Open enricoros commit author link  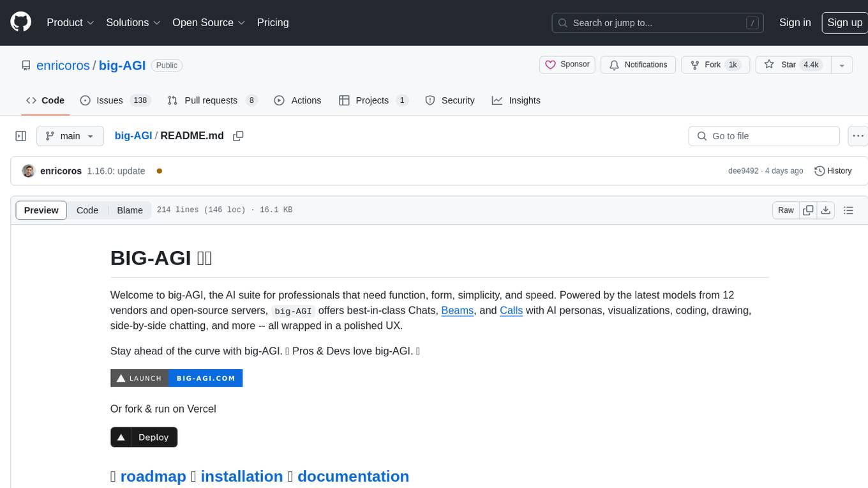point(61,171)
